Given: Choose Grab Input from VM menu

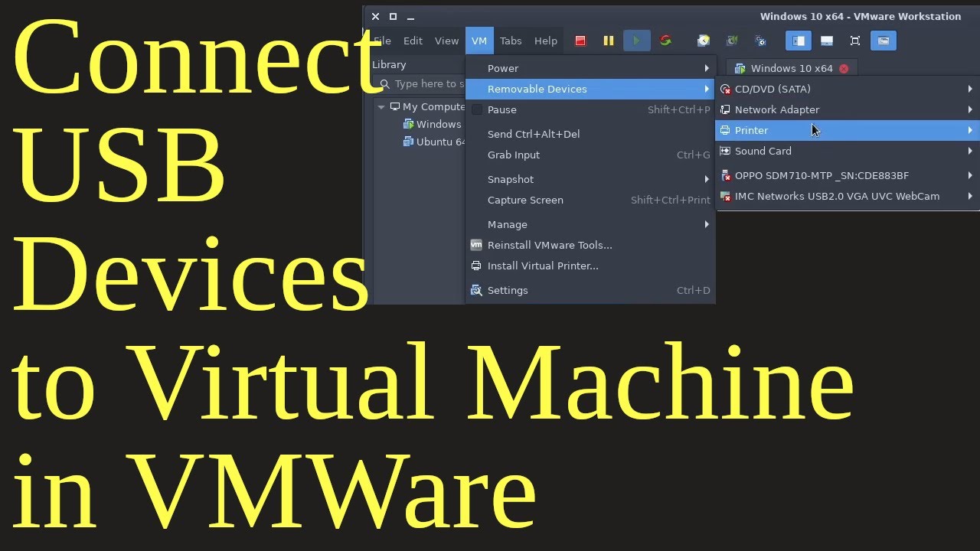Looking at the screenshot, I should pyautogui.click(x=590, y=155).
